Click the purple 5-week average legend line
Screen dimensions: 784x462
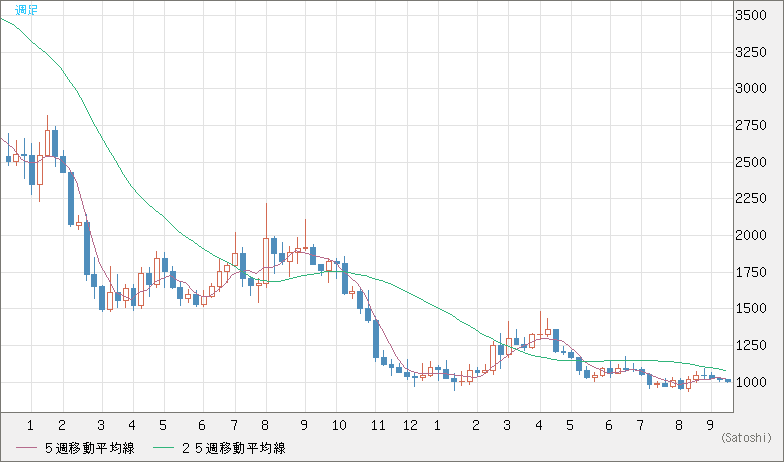(x=26, y=448)
